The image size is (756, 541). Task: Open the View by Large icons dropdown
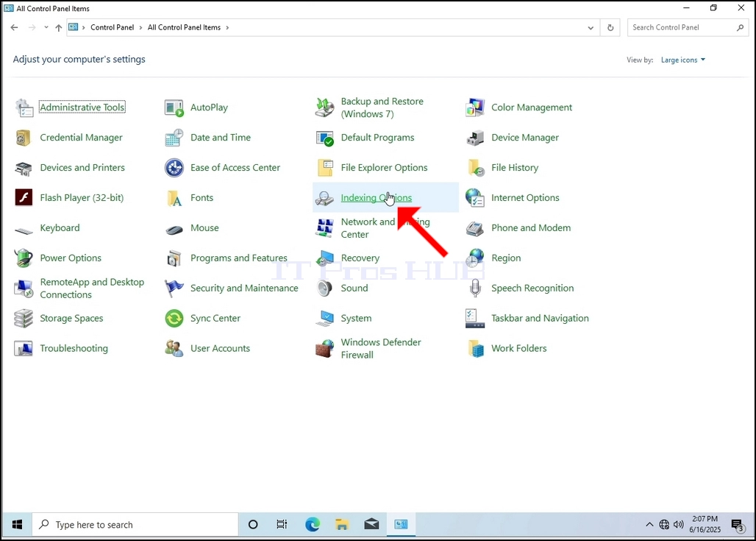point(682,60)
